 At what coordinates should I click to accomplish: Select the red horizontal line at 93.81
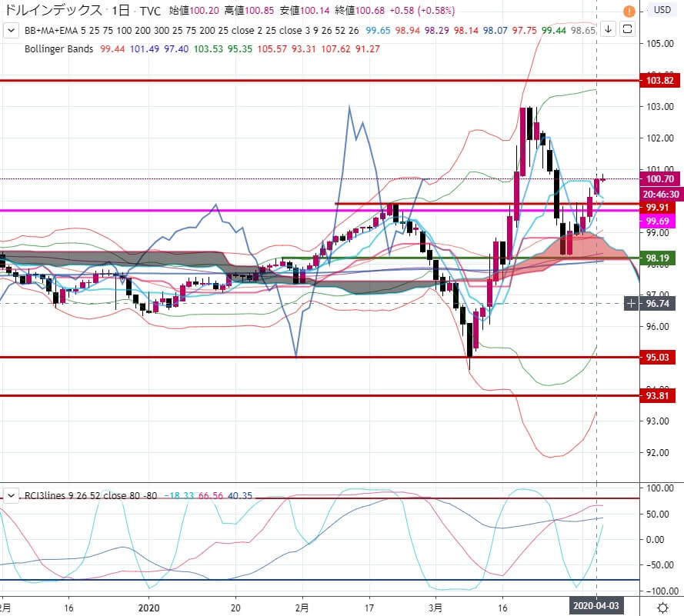tap(320, 396)
